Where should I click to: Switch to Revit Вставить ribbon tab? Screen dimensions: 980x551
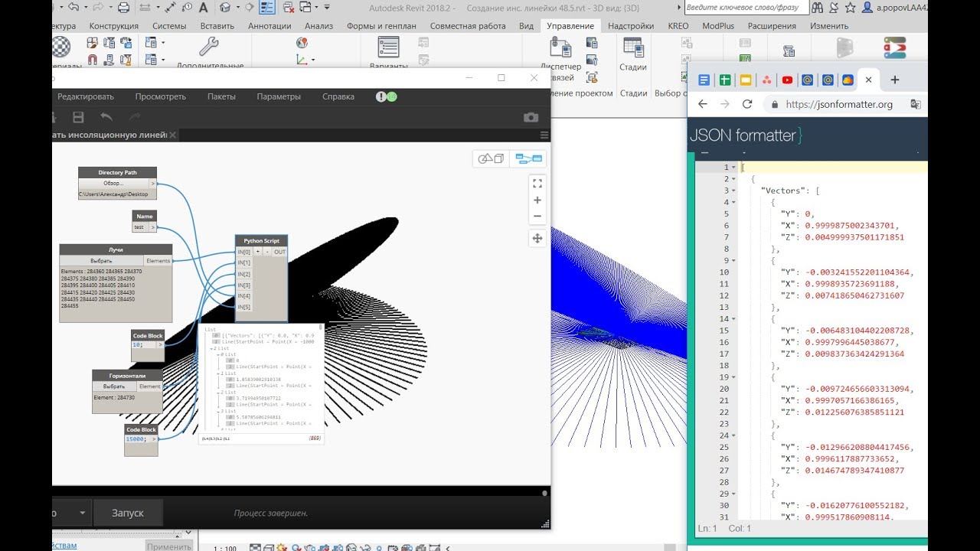pos(217,25)
